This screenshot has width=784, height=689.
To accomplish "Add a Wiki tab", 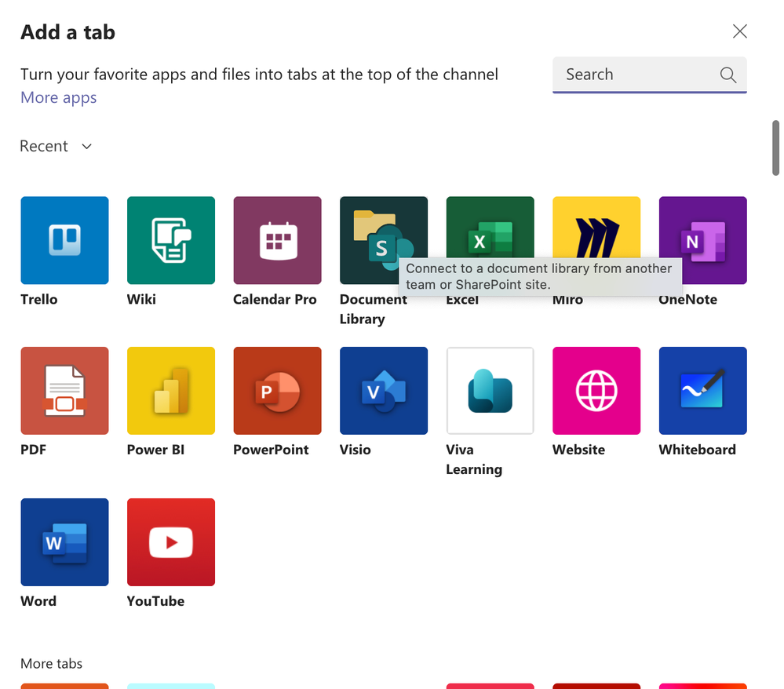I will coord(171,240).
